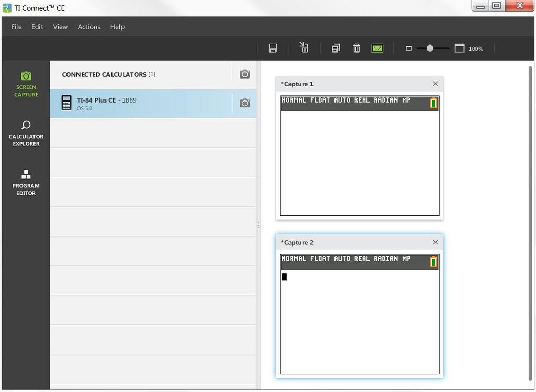Open the Help menu
Viewport: 536px width, 392px height.
(x=117, y=27)
